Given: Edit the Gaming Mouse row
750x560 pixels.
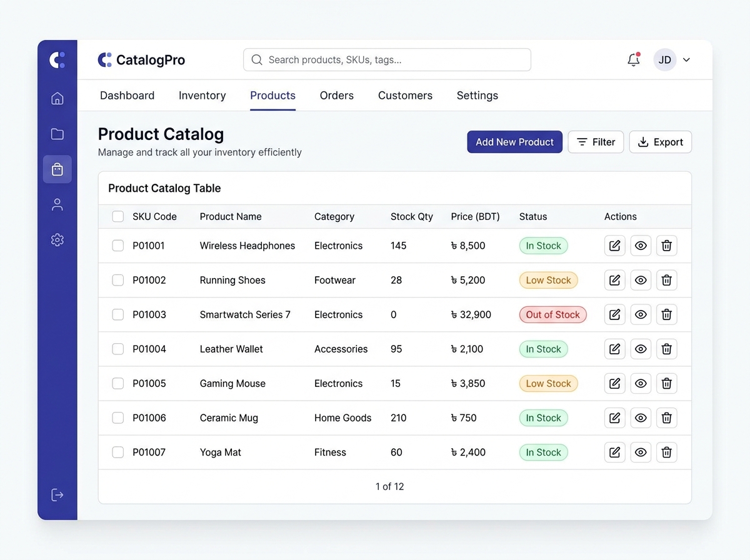Looking at the screenshot, I should point(615,383).
